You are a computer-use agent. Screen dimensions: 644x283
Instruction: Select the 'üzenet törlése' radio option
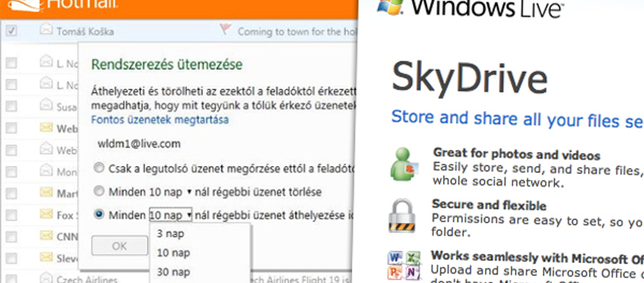click(99, 191)
